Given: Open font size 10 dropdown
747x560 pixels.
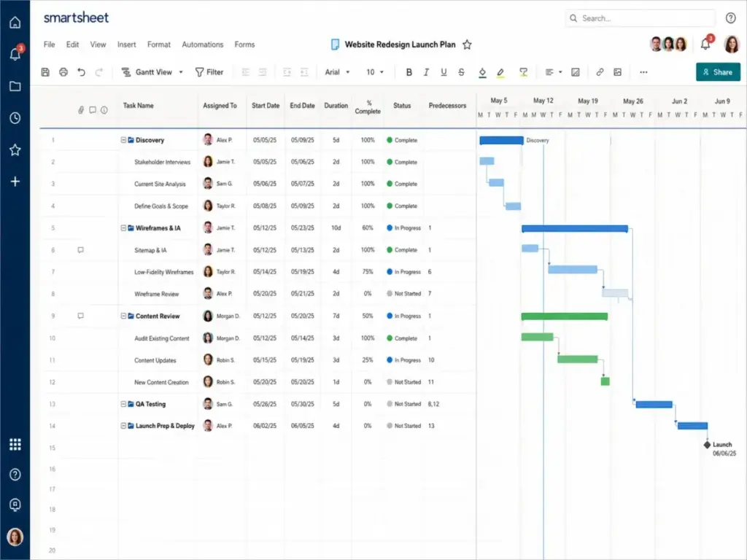Looking at the screenshot, I should [x=374, y=72].
